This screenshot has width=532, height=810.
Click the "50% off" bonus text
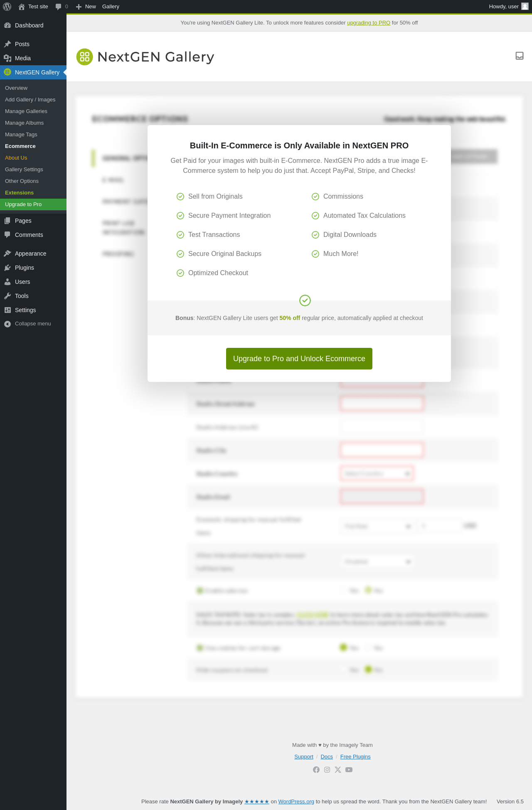(x=290, y=318)
